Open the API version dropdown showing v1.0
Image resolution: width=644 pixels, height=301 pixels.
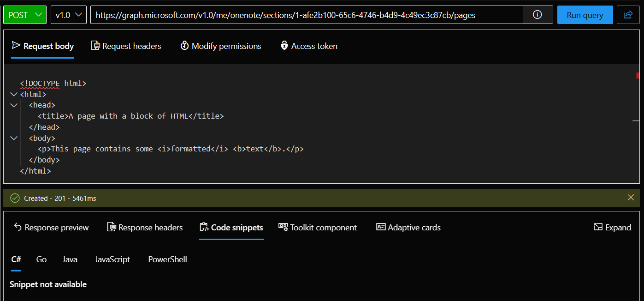pyautogui.click(x=68, y=14)
